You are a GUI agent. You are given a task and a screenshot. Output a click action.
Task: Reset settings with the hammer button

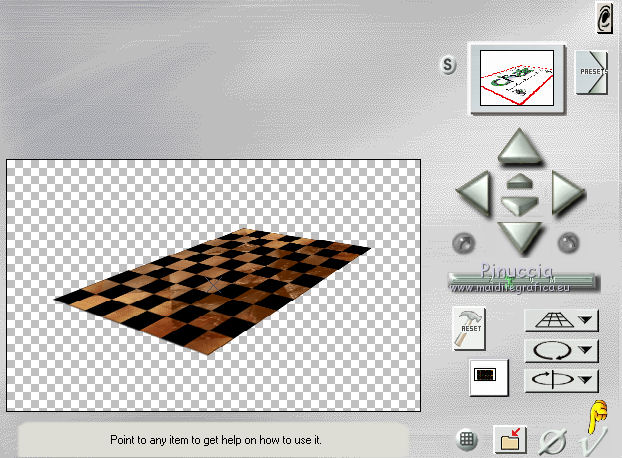469,328
